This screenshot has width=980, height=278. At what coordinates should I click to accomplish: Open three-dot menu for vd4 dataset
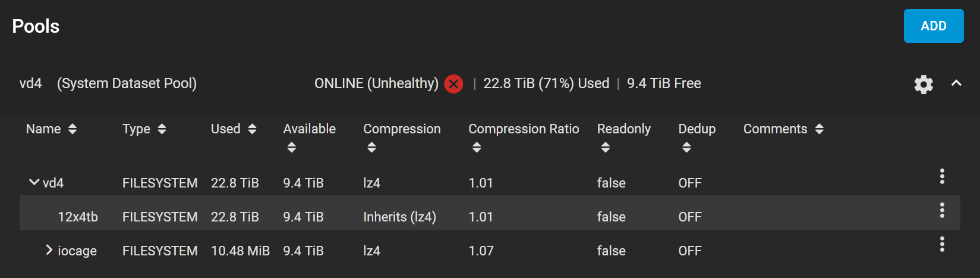coord(942,176)
